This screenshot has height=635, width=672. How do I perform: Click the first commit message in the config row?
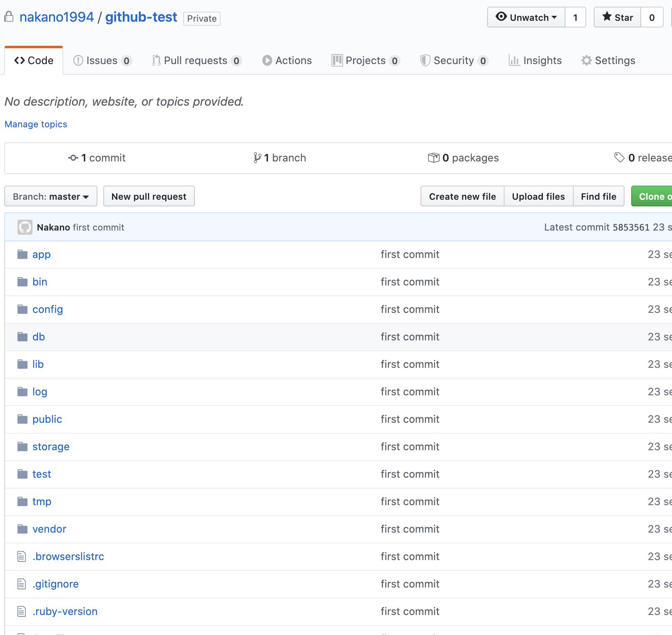[410, 309]
